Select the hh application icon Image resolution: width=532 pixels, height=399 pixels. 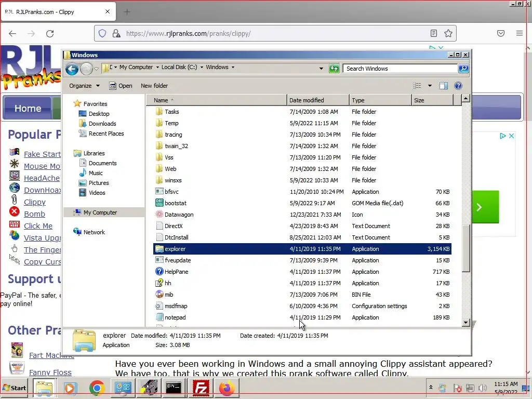(159, 283)
